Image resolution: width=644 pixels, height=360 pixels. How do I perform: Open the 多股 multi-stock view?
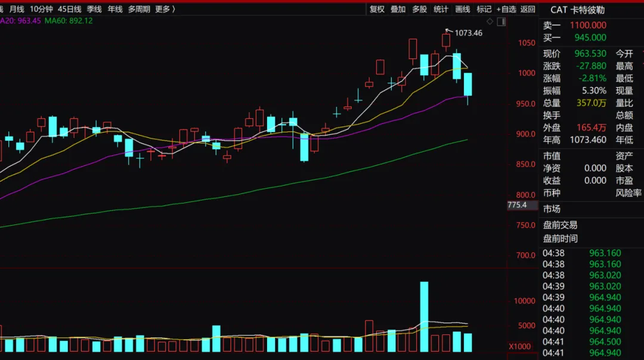[x=419, y=9]
